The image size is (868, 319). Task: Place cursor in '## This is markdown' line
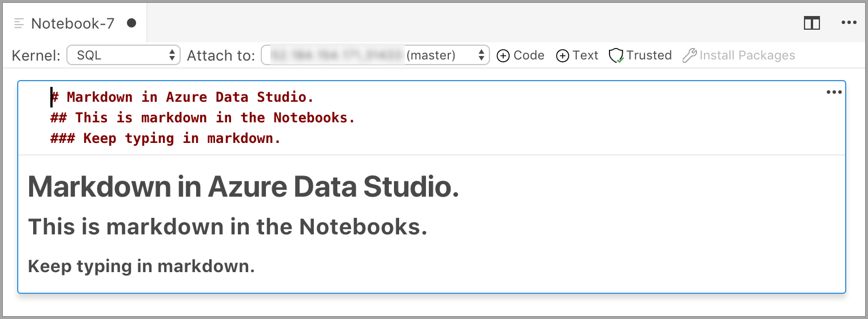(203, 118)
